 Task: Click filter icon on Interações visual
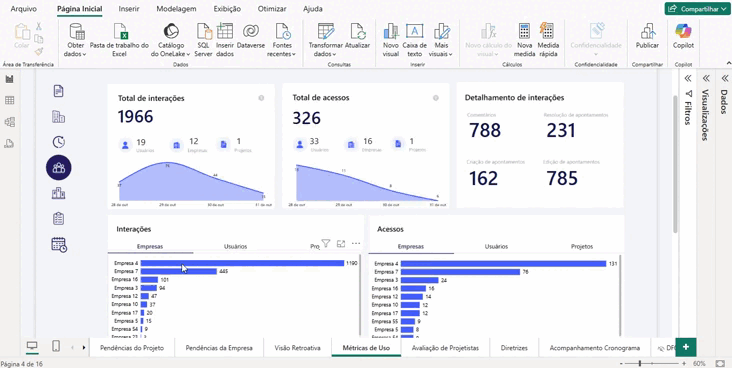326,243
